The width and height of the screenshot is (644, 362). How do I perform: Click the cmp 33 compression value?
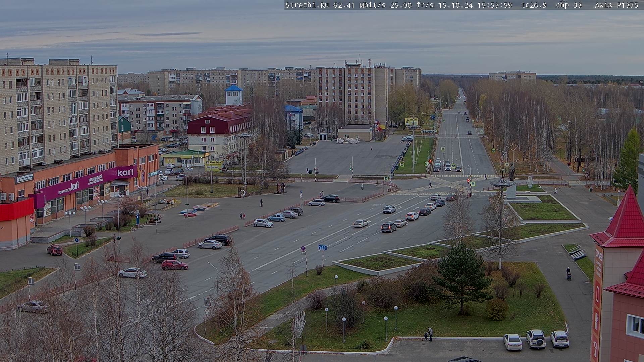569,5
